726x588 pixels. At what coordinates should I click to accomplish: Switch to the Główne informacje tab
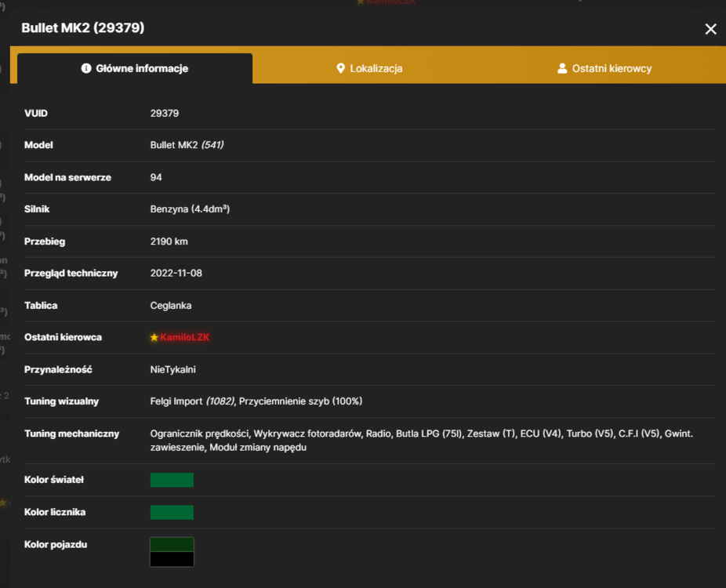135,68
